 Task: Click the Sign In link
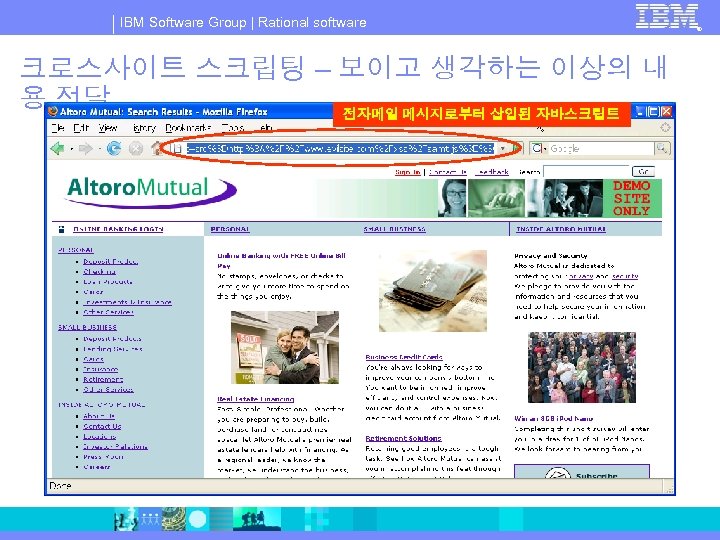click(408, 172)
